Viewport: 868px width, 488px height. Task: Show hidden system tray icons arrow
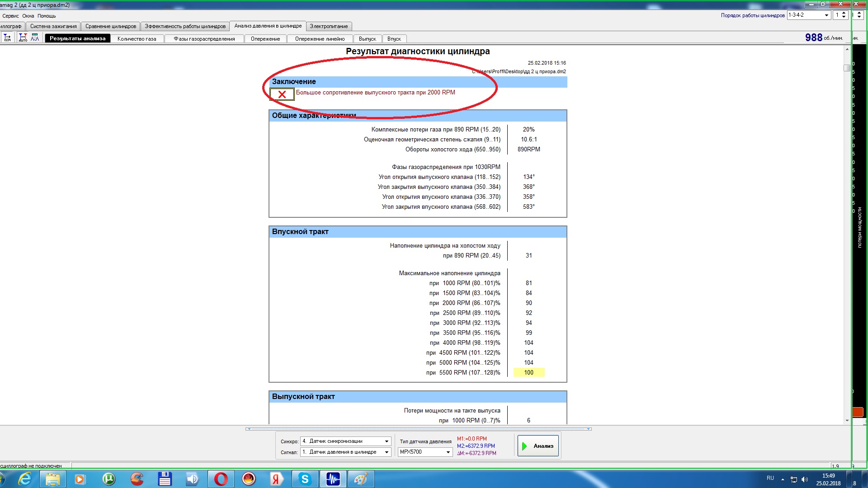coord(783,479)
